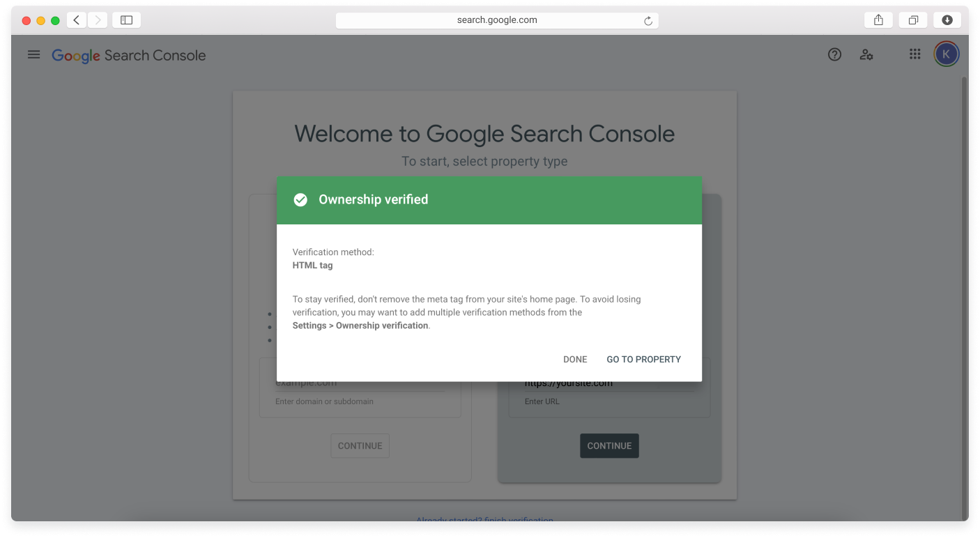Click the DONE button in dialog

pyautogui.click(x=575, y=360)
